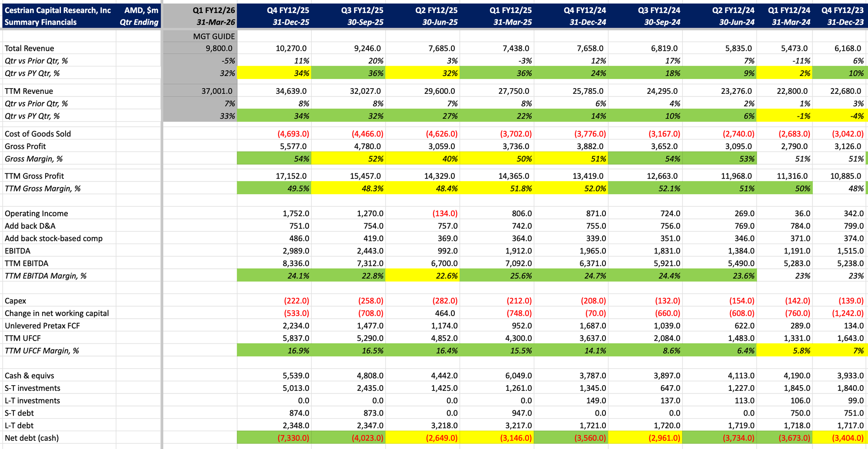Click the 'Add back D&A' row label
868x449 pixels.
point(30,226)
